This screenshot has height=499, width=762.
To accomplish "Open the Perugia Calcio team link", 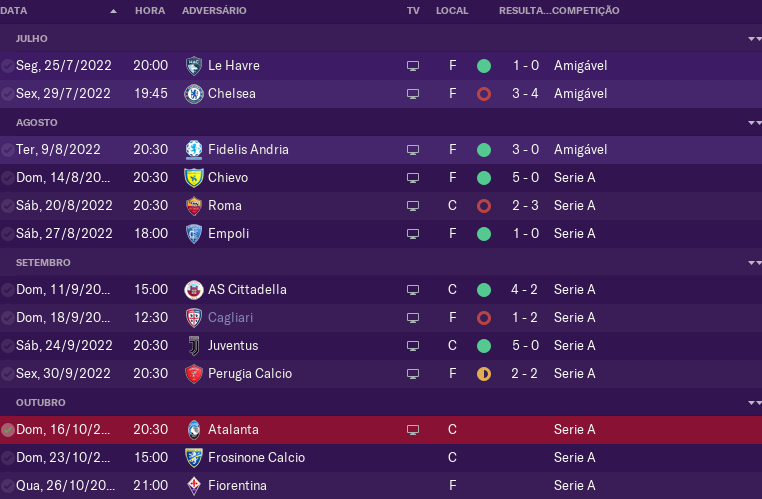I will coord(250,374).
